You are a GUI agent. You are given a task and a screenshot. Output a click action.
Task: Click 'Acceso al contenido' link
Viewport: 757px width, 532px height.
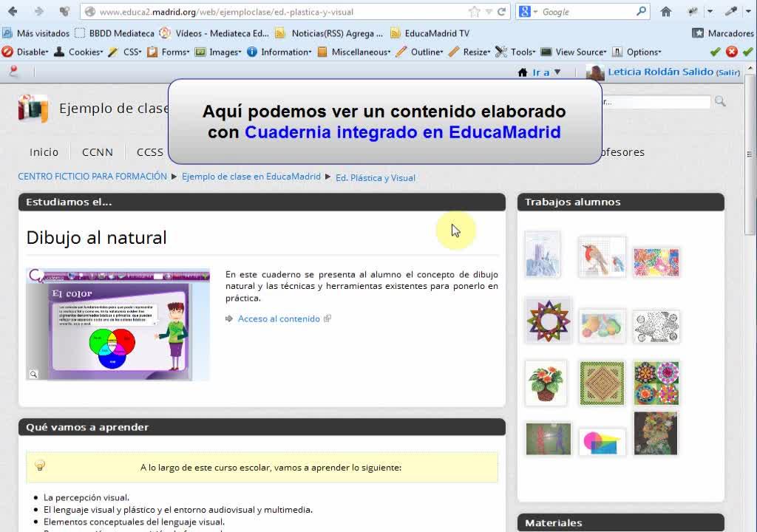click(279, 319)
